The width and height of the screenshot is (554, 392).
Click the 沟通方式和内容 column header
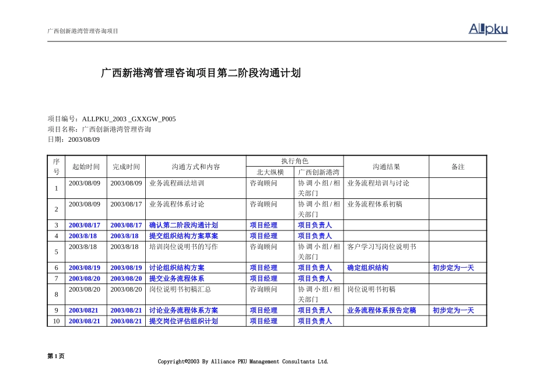point(196,167)
